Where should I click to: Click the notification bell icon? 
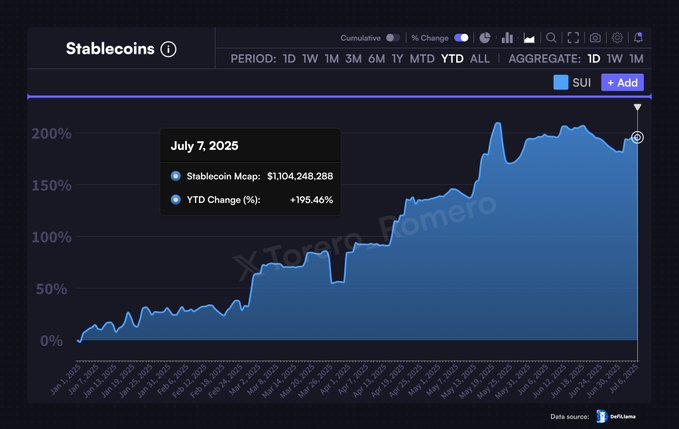click(638, 38)
